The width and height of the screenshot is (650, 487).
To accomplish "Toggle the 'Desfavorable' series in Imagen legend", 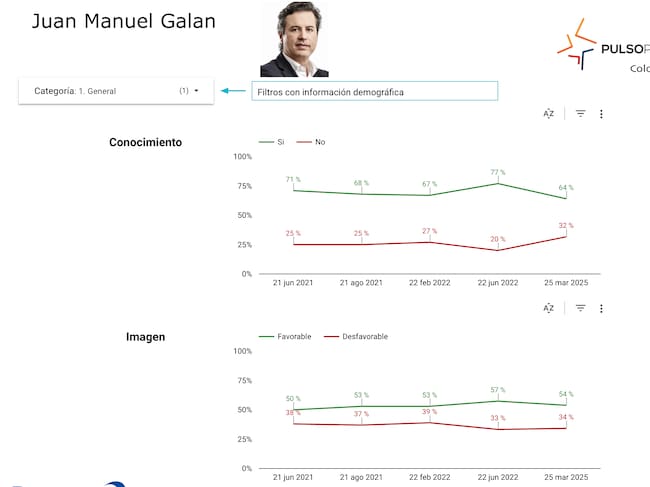I will pyautogui.click(x=357, y=337).
